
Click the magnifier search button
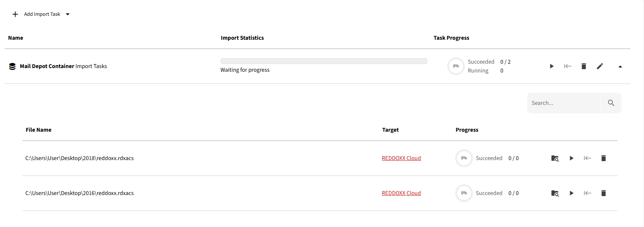(x=611, y=103)
